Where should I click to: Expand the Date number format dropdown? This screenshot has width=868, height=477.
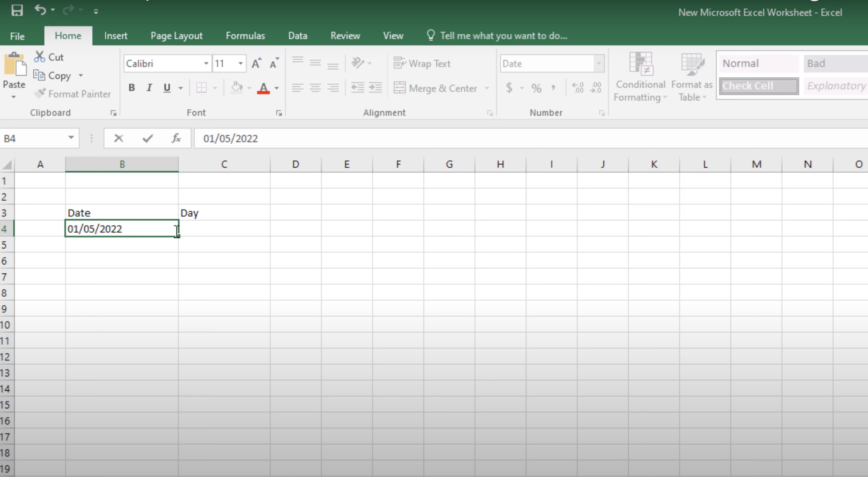pyautogui.click(x=598, y=63)
